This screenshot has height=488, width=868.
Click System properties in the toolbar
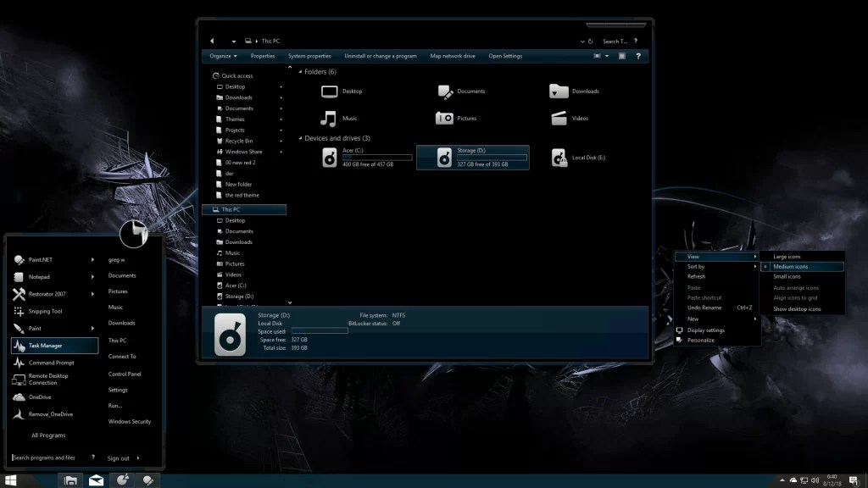(x=309, y=56)
